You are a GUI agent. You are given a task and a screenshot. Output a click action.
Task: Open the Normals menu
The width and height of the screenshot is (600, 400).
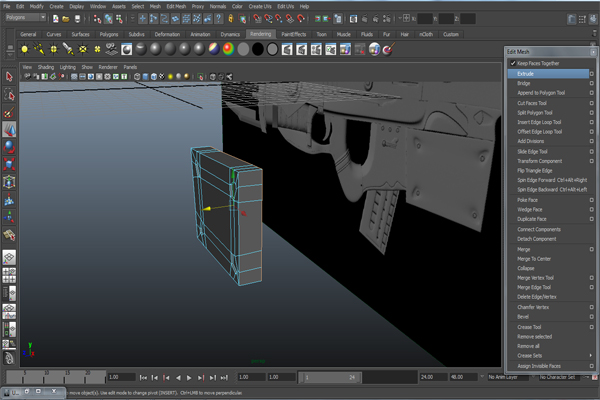218,6
